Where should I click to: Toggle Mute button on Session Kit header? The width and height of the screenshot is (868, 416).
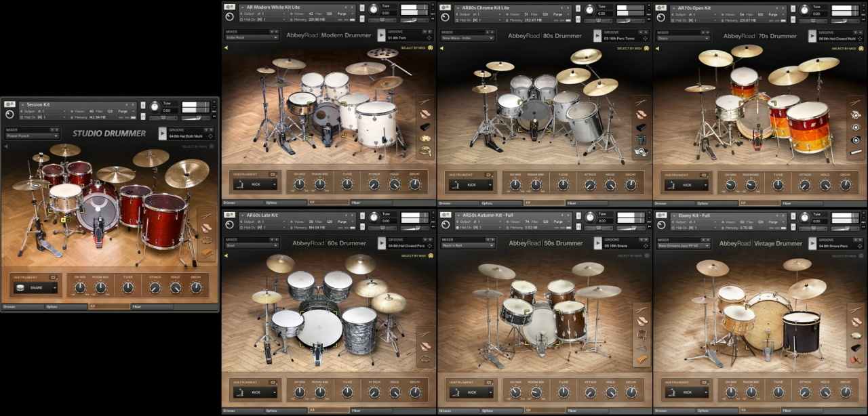143,117
